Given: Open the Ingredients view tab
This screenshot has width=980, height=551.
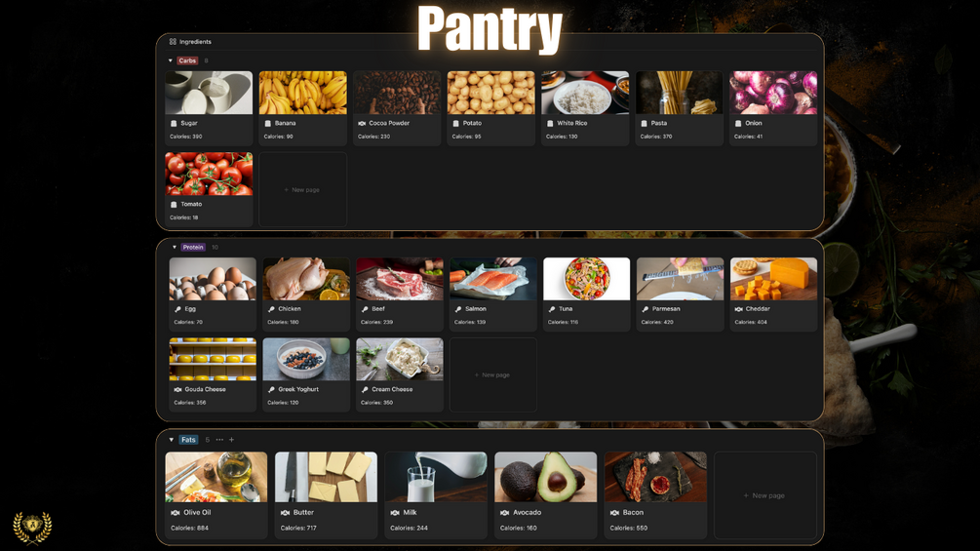Looking at the screenshot, I should 190,42.
